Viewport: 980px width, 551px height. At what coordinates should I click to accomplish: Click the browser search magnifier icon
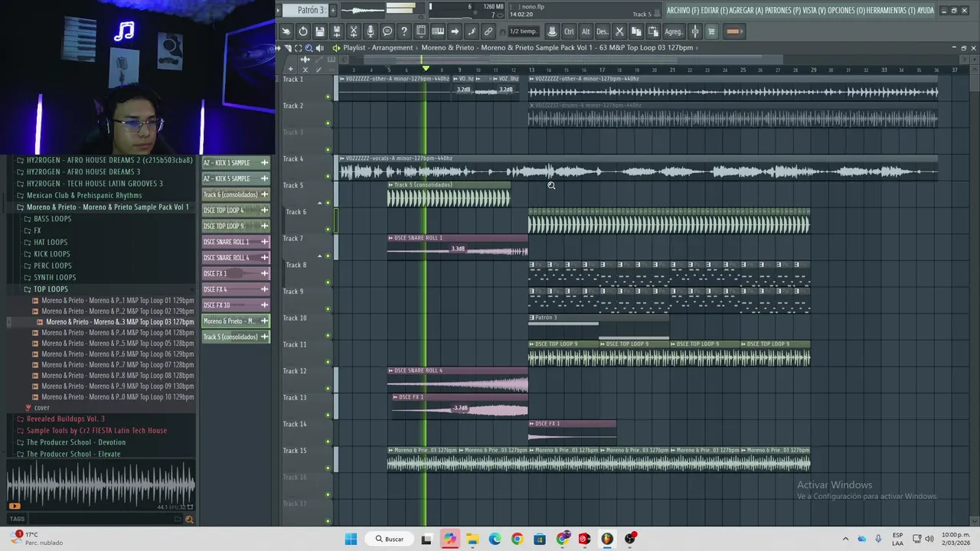click(x=189, y=519)
